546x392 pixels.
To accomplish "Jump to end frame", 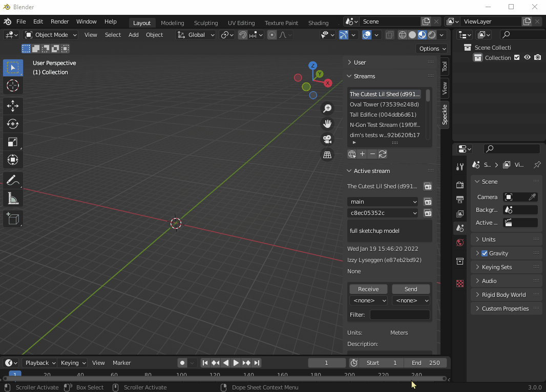I will click(x=257, y=363).
